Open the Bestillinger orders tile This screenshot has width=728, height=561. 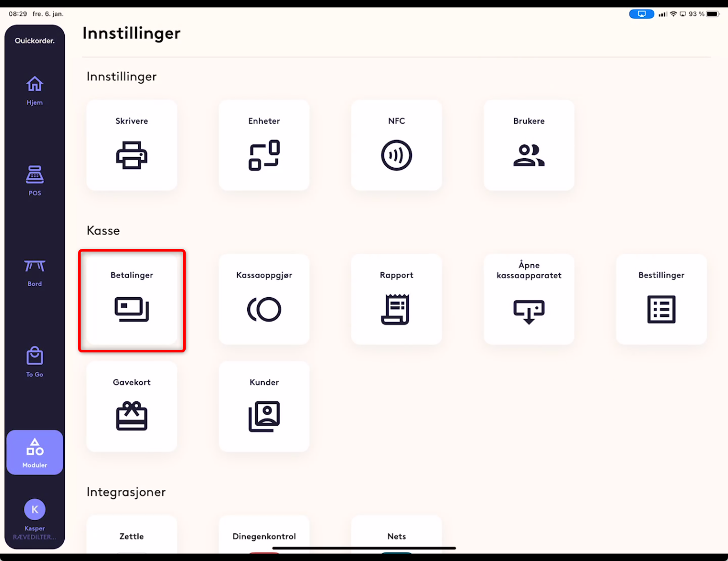pos(661,299)
